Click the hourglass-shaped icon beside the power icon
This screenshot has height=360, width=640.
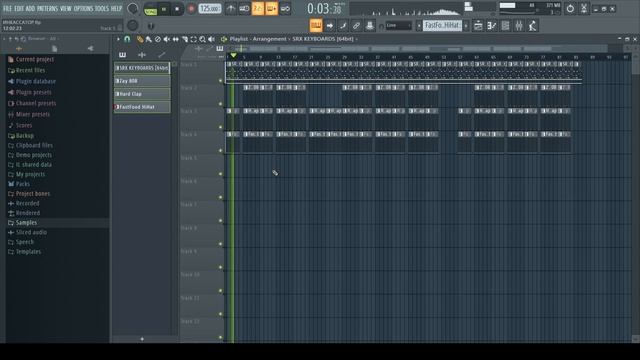point(584,8)
